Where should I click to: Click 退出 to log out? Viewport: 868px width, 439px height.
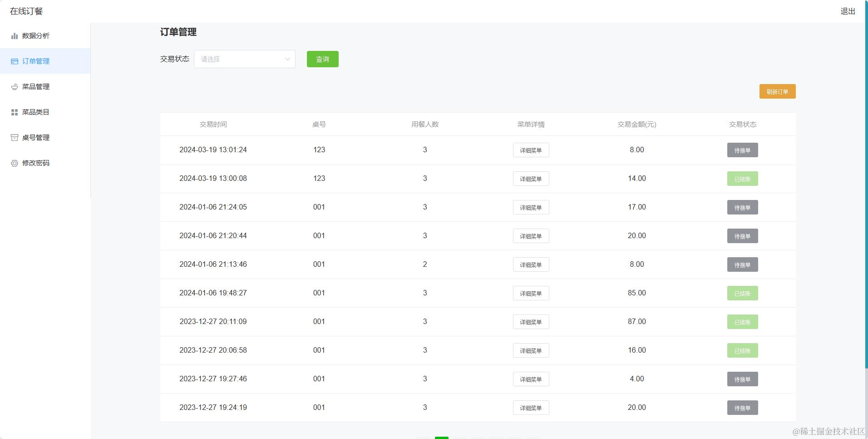click(848, 11)
